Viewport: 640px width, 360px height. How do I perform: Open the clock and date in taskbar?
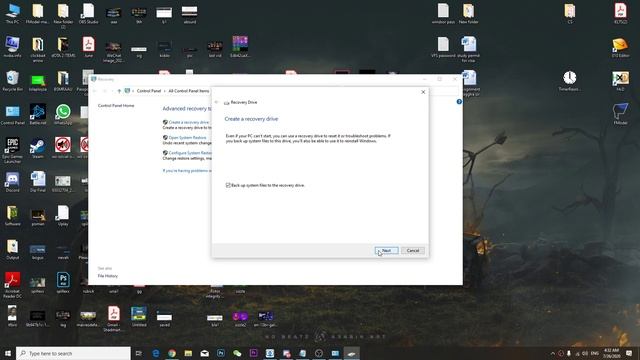click(611, 353)
